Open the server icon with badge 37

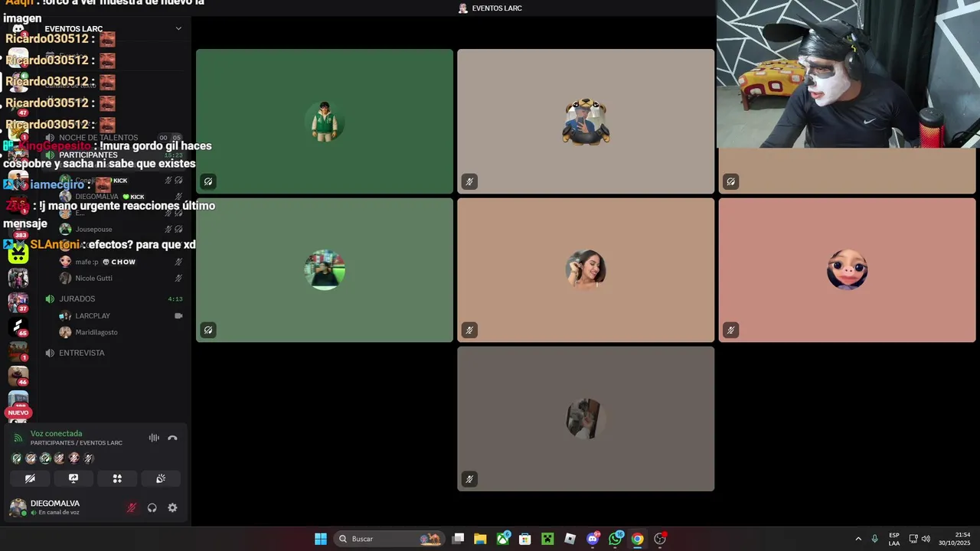(x=18, y=302)
